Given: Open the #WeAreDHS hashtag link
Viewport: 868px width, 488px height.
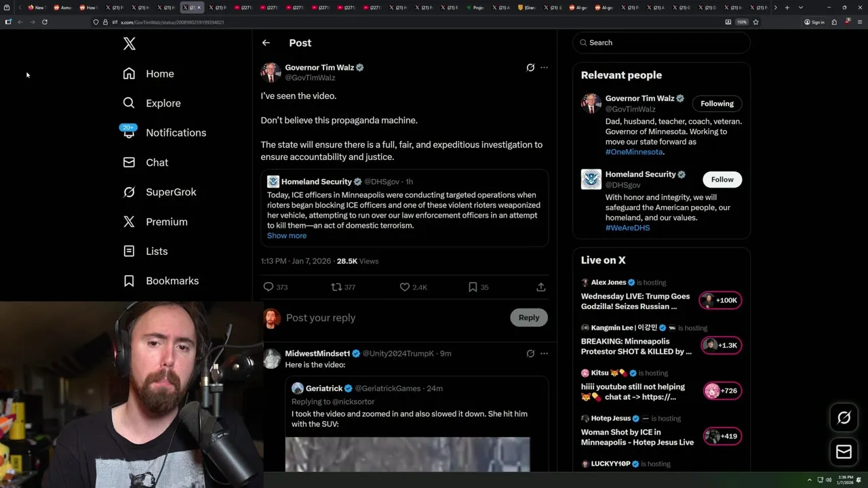Looking at the screenshot, I should [627, 228].
